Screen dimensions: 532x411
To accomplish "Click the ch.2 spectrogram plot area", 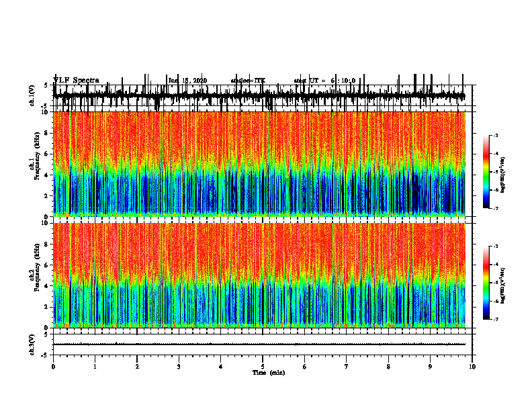I will click(x=259, y=275).
